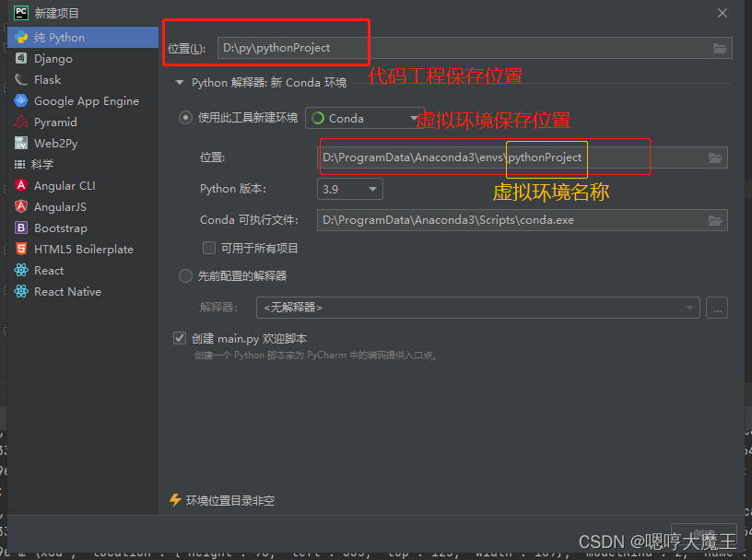The image size is (752, 560).
Task: Click the AngularJS label text
Action: (61, 206)
